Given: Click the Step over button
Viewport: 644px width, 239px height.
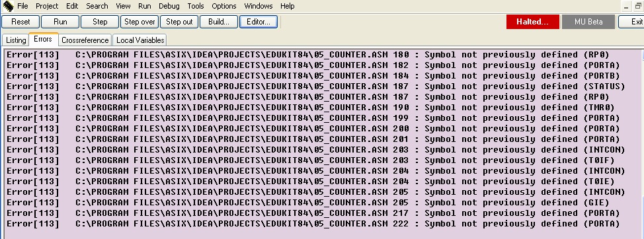Looking at the screenshot, I should tap(140, 22).
